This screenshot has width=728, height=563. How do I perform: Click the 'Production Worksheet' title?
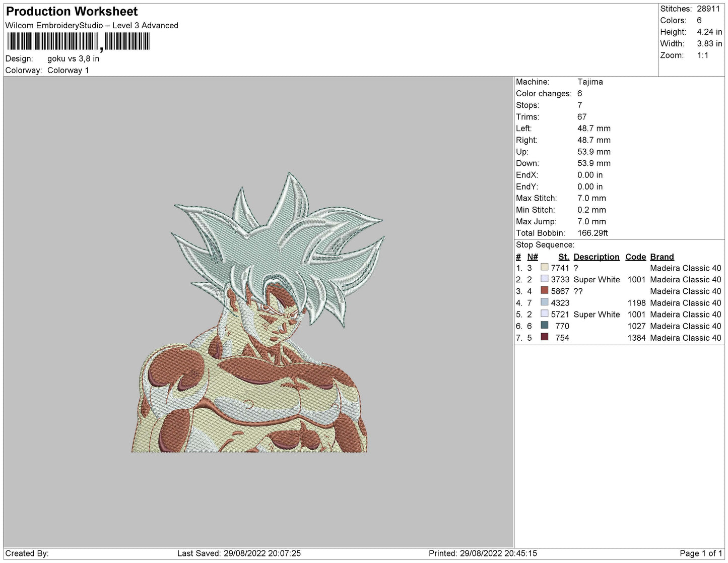[x=72, y=11]
